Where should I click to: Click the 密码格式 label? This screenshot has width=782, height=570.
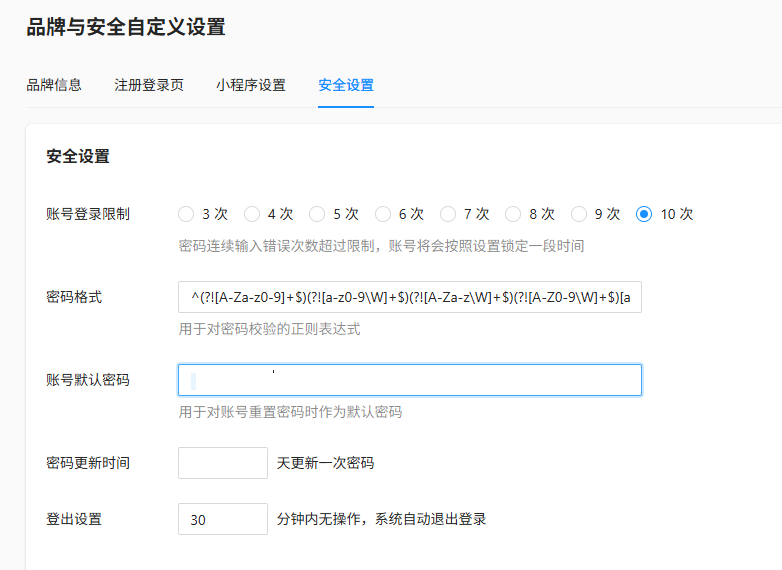point(74,297)
